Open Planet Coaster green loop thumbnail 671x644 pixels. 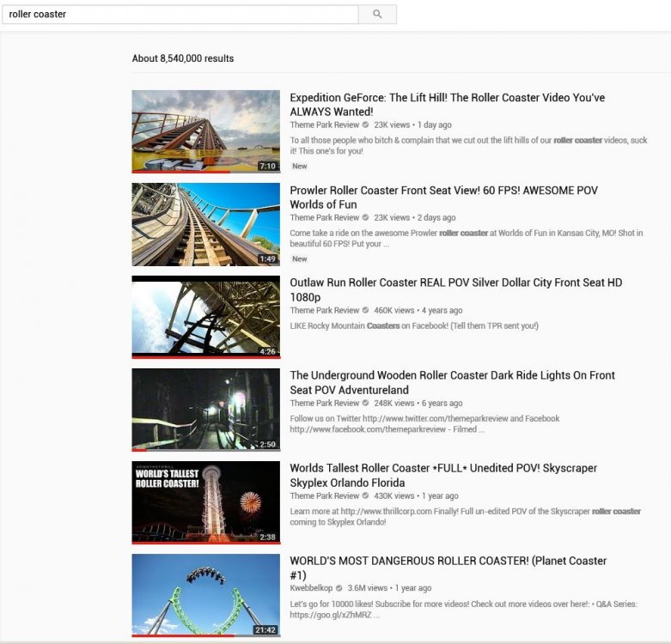tap(206, 595)
